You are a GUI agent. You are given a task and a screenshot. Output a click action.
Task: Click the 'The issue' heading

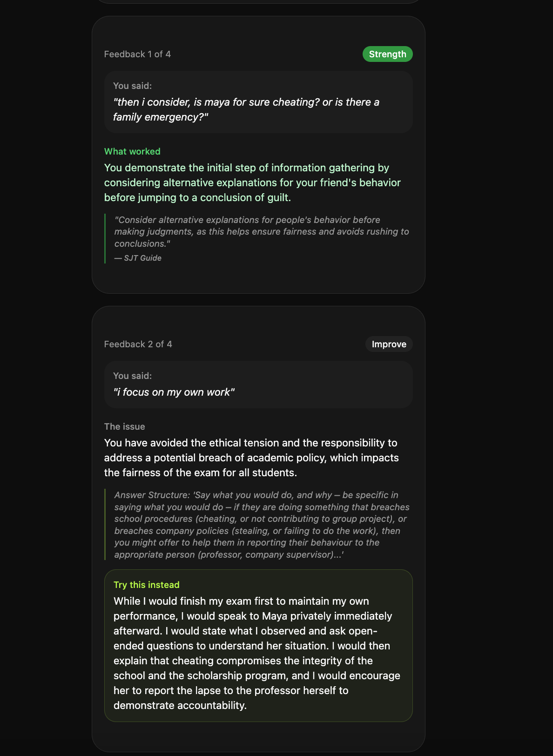click(x=124, y=426)
